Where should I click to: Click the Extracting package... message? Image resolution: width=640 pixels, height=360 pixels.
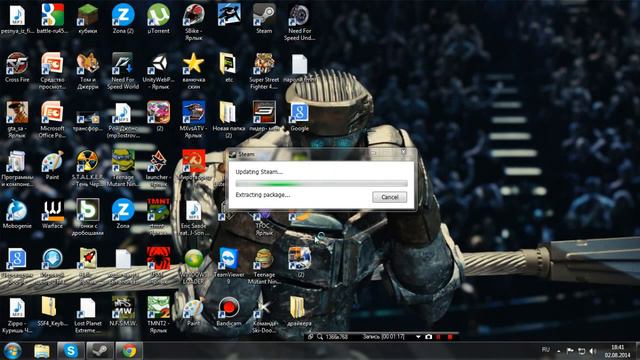[263, 195]
